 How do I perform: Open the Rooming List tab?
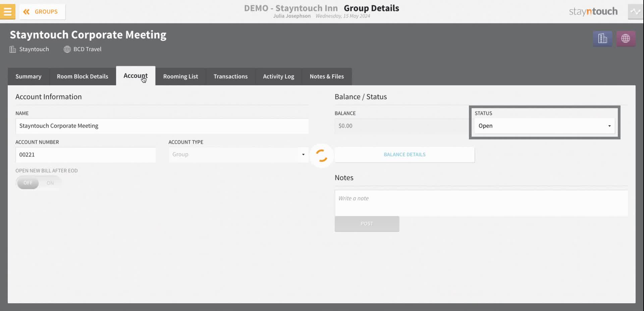[180, 77]
